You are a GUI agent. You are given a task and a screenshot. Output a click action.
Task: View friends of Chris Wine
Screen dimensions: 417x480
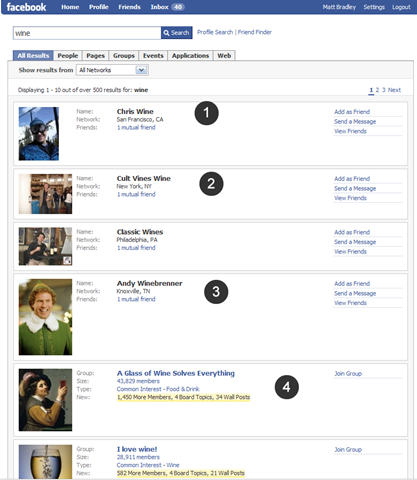click(x=350, y=131)
